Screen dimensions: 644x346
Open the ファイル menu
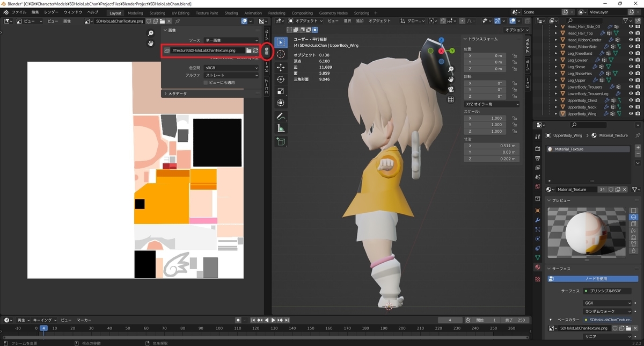tap(18, 12)
